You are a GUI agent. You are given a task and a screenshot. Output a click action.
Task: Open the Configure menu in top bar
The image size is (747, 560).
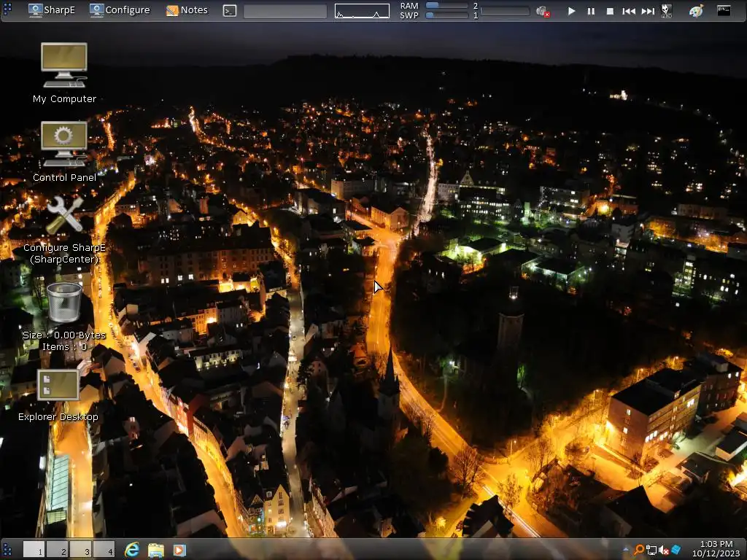click(x=120, y=10)
